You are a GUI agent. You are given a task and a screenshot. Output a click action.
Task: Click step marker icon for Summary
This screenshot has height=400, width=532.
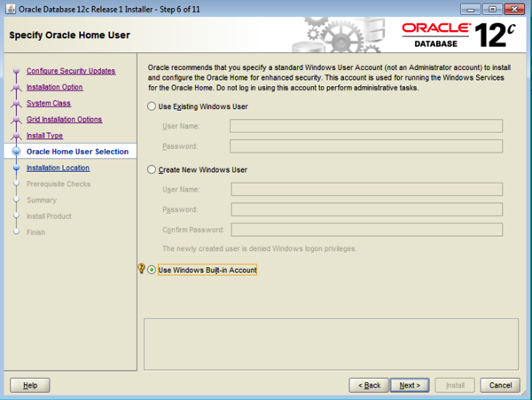(x=16, y=200)
